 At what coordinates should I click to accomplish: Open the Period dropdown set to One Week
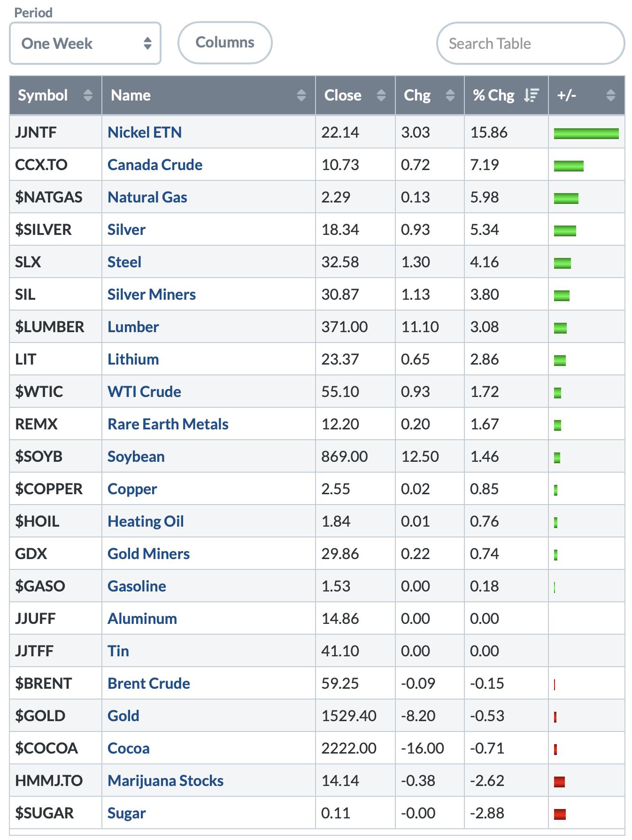point(85,44)
